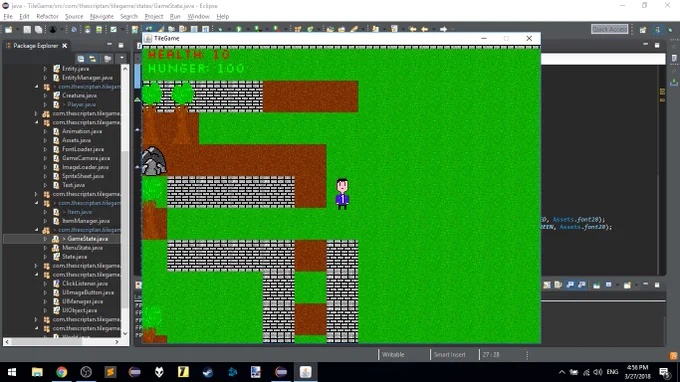The height and width of the screenshot is (382, 680).
Task: Select UIImageButton.java in the tree
Action: click(x=88, y=292)
